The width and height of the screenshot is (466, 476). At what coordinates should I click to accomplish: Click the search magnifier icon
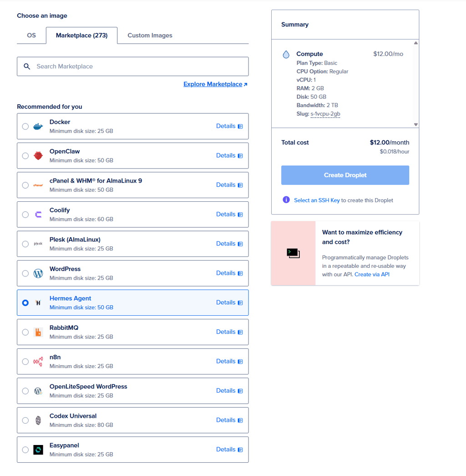click(27, 67)
